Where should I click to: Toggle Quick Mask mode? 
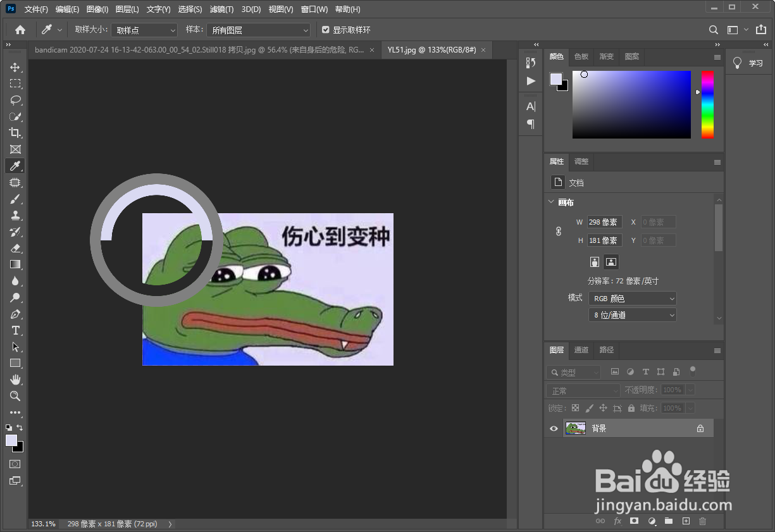(15, 464)
